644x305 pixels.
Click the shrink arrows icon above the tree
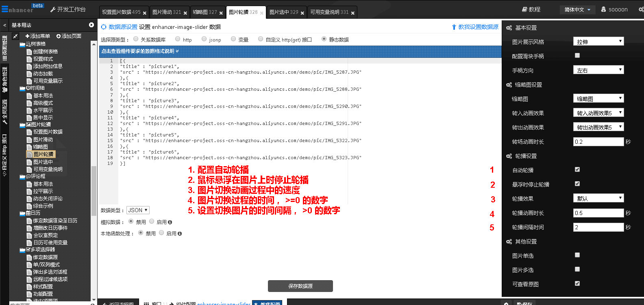click(15, 36)
